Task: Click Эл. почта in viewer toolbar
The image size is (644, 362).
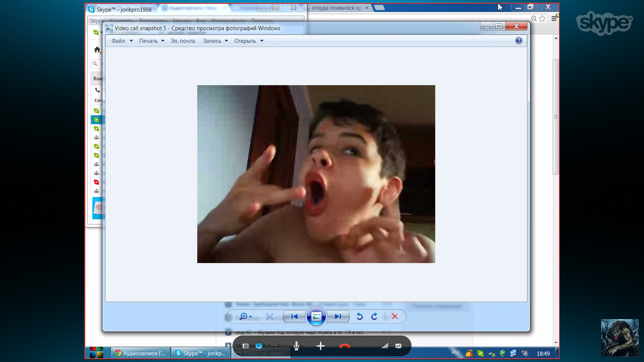Action: point(182,41)
